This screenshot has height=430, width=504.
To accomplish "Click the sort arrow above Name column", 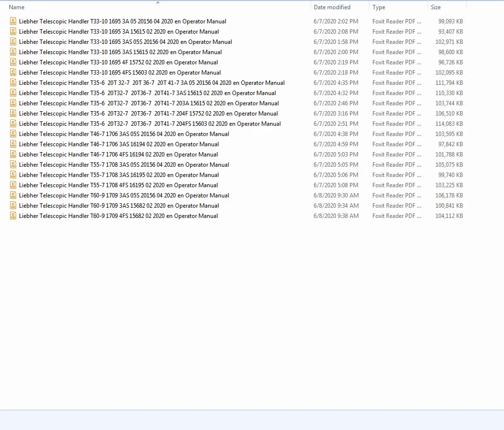I will 158,2.
